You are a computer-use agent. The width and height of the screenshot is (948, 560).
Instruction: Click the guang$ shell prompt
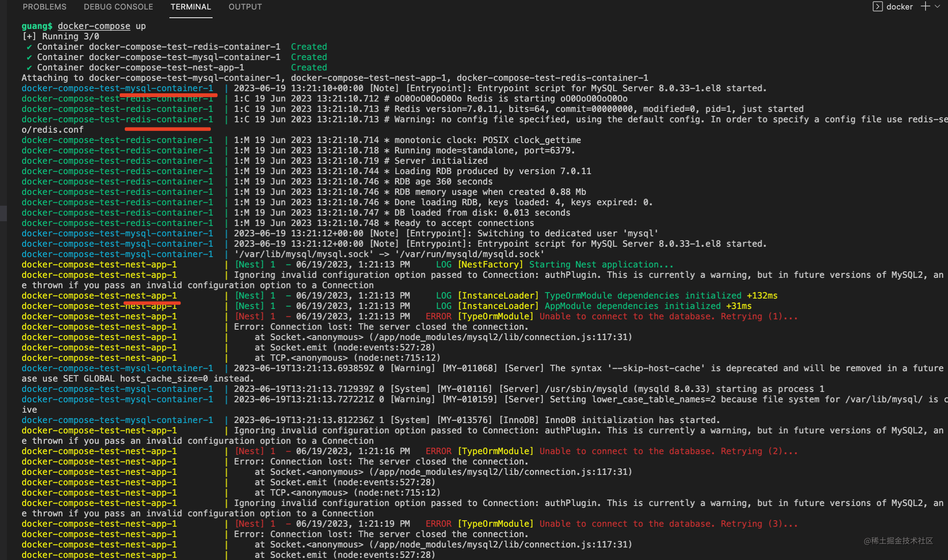[x=37, y=26]
